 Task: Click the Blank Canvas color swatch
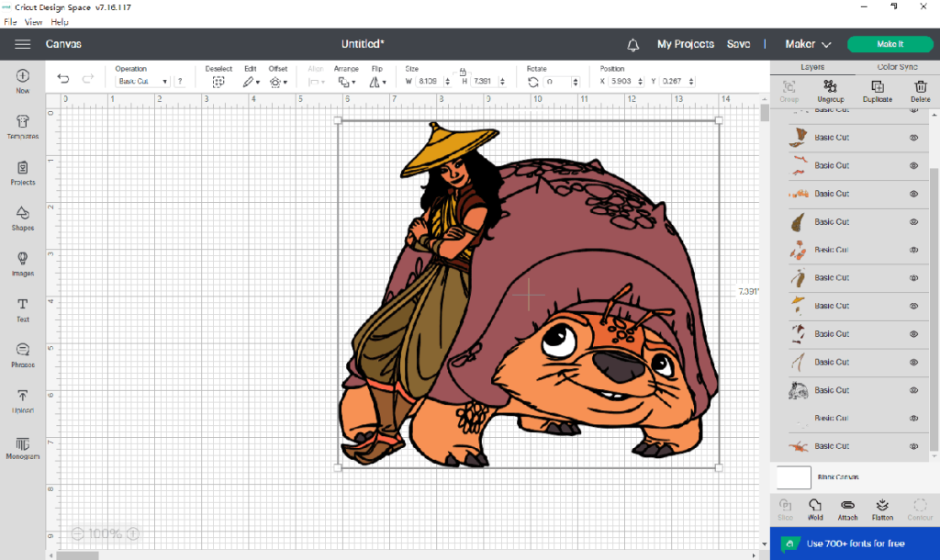[793, 477]
